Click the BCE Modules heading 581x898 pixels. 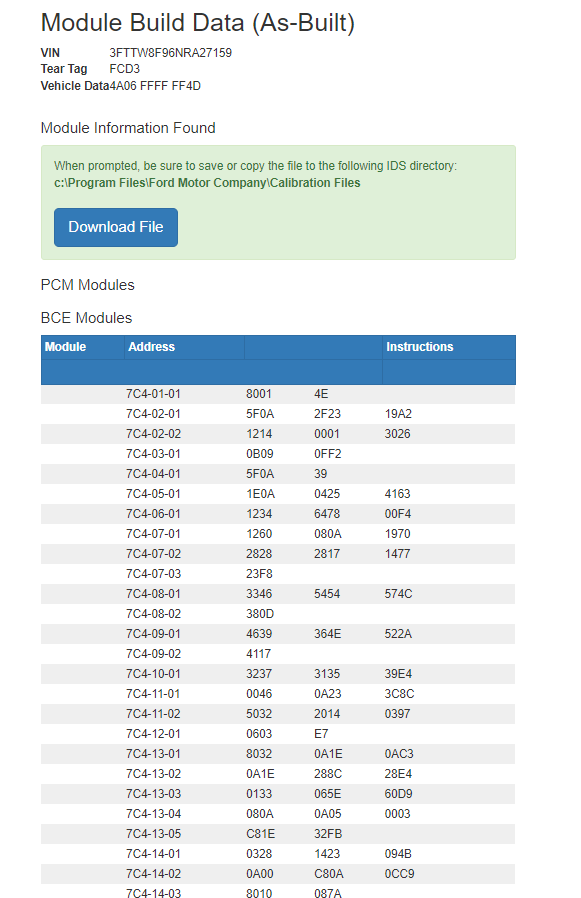pyautogui.click(x=87, y=318)
